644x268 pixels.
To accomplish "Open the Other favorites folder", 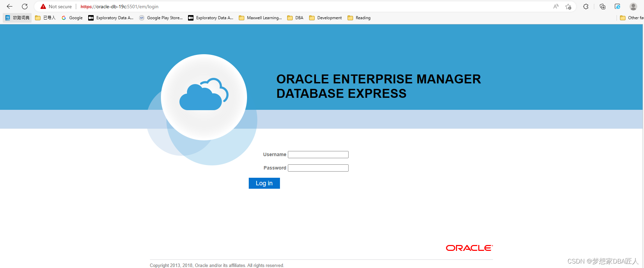I will click(x=632, y=18).
